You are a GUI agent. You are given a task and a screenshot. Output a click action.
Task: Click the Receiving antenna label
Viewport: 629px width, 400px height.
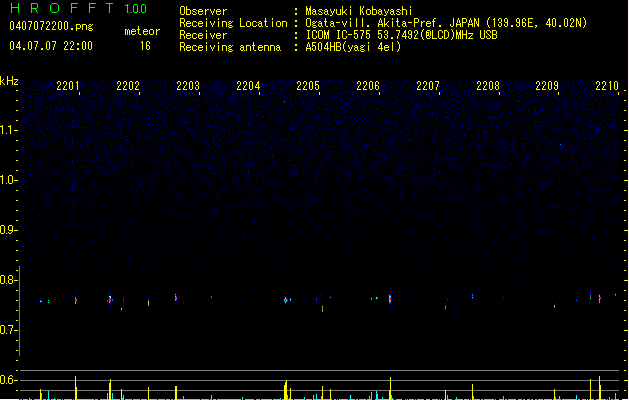pos(230,47)
